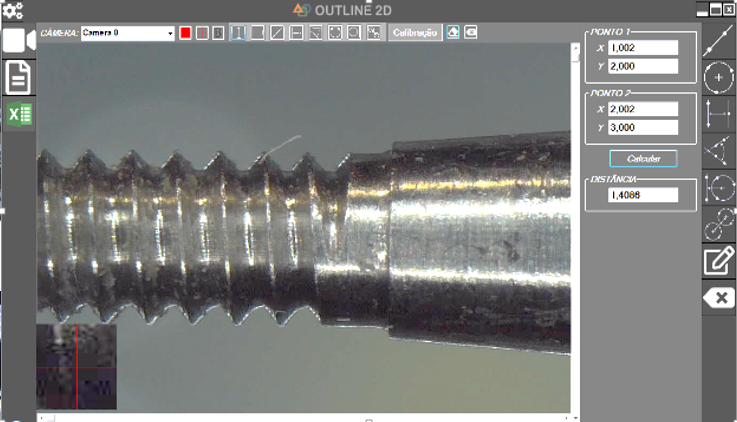Click the edit note pencil icon
Screen dimensions: 737x422
tap(718, 261)
